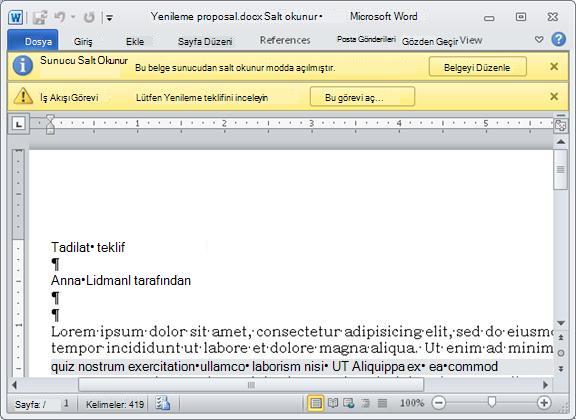Click the Lorem ipsum dolor sit amet line

pos(302,332)
